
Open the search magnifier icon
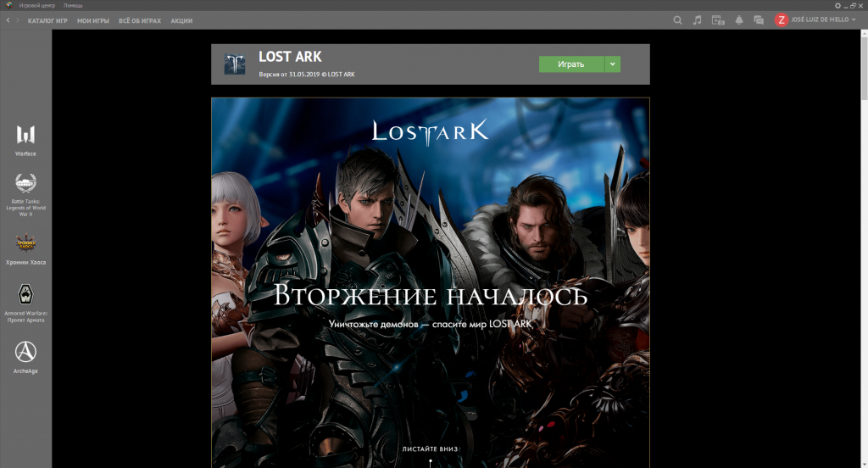tap(677, 20)
